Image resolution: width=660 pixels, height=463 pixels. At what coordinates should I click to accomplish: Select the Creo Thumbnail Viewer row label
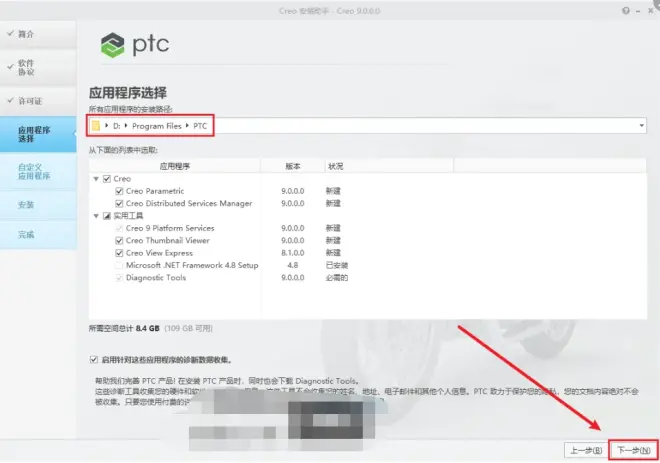tap(168, 240)
